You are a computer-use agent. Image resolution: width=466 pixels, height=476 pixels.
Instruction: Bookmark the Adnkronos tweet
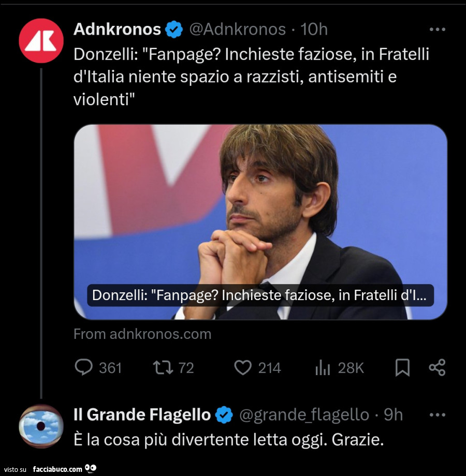point(403,368)
